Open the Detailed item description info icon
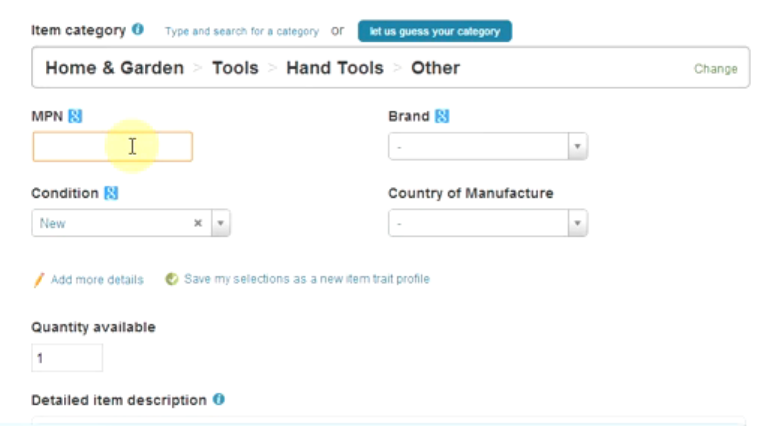The width and height of the screenshot is (781, 426). (219, 399)
